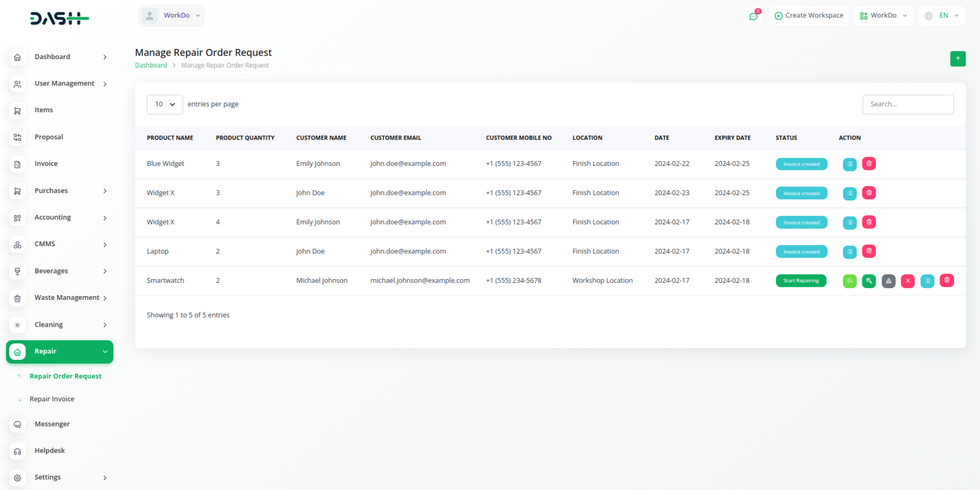The width and height of the screenshot is (980, 490).
Task: Expand the WorkDo user profile dropdown
Action: click(172, 15)
